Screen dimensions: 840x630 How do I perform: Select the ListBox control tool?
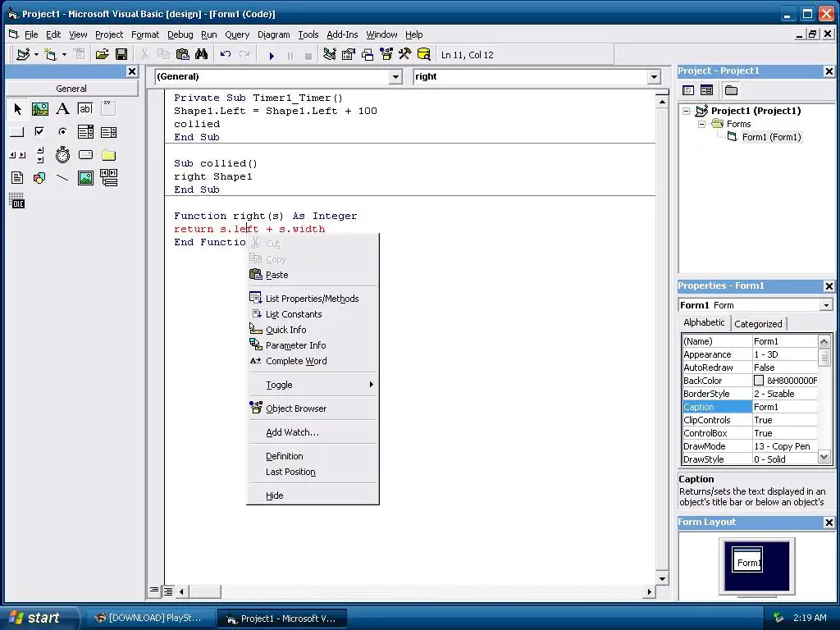pos(108,132)
